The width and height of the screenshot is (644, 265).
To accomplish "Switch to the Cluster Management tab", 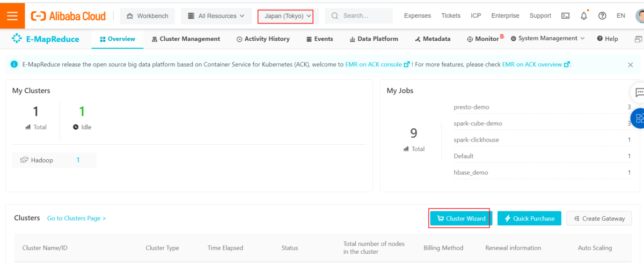I will [x=186, y=39].
